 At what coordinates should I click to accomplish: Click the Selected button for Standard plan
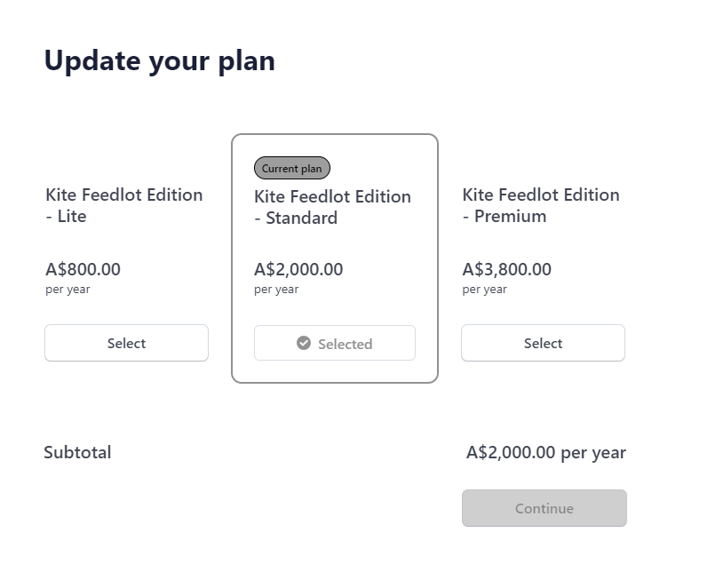[x=334, y=343]
